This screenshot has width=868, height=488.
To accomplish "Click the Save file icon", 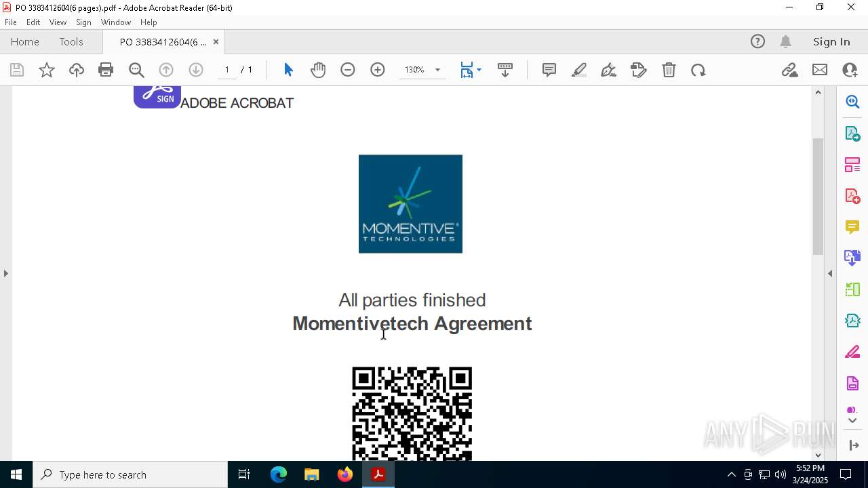I will point(17,70).
